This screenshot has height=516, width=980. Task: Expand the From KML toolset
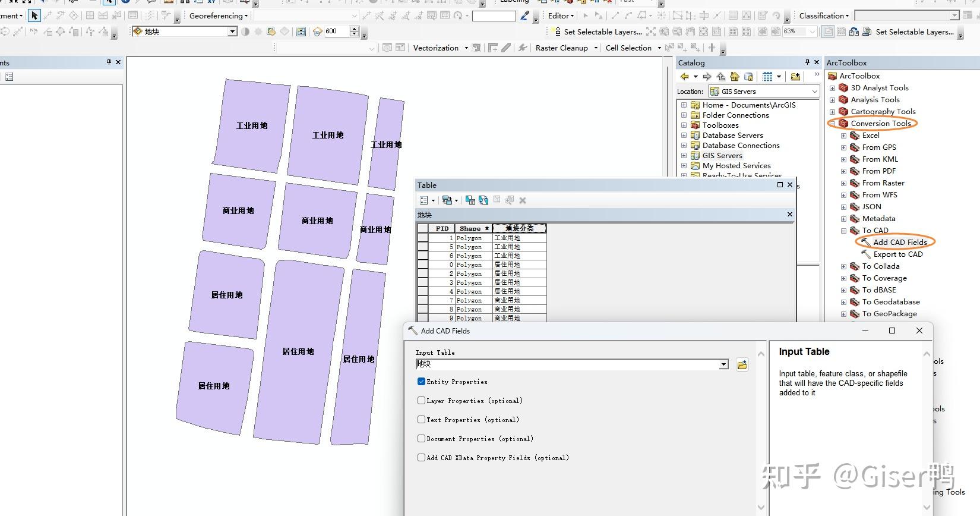[843, 159]
